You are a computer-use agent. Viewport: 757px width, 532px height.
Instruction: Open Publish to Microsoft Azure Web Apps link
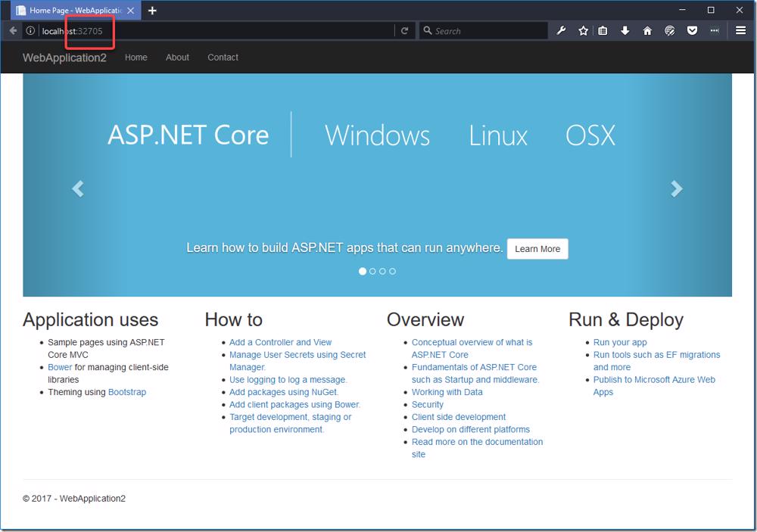tap(654, 386)
